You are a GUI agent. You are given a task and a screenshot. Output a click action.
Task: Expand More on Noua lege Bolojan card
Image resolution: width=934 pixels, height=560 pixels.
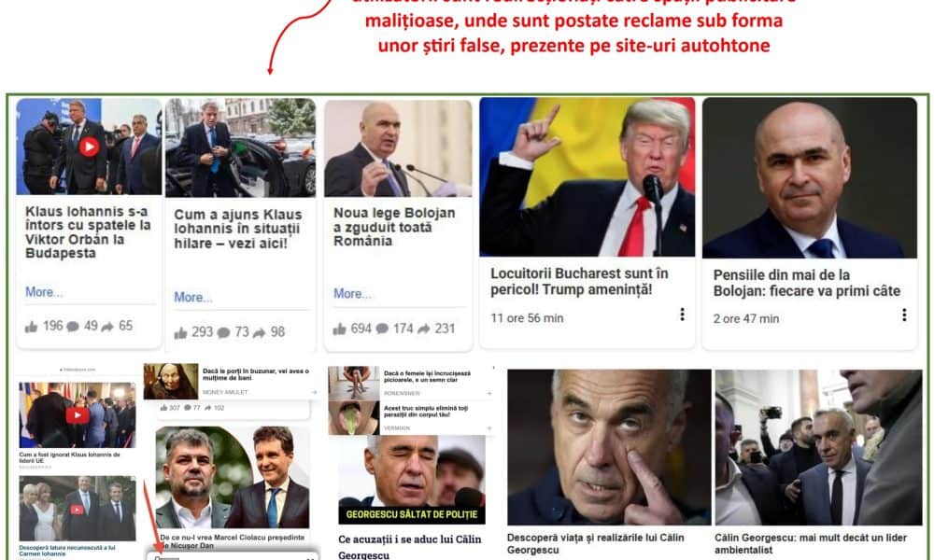[x=351, y=293]
